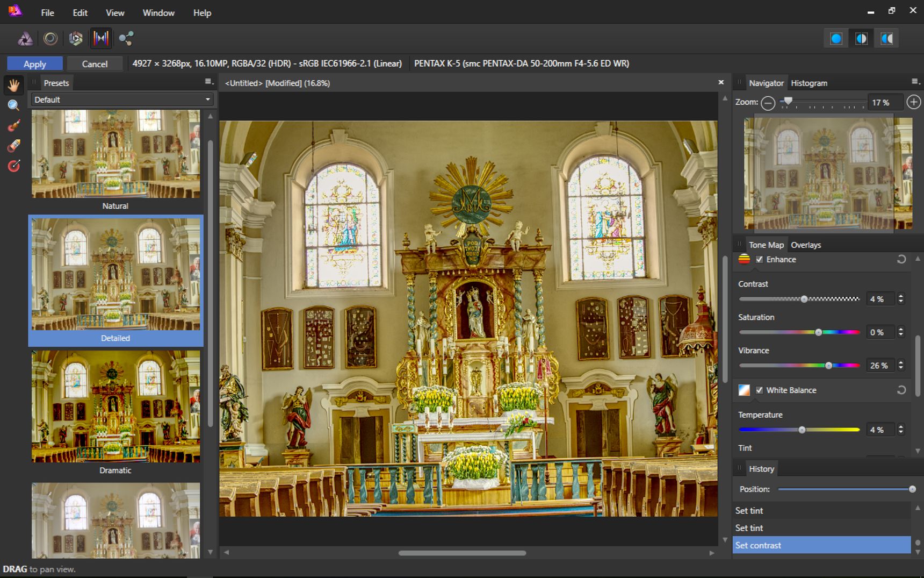924x578 pixels.
Task: Click the Temperature slider handle
Action: pos(802,430)
